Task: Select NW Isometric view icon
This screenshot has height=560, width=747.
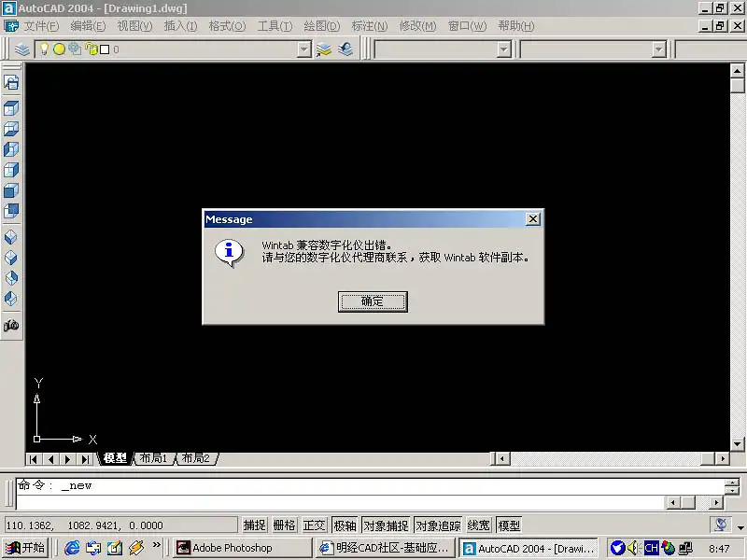Action: tap(11, 298)
